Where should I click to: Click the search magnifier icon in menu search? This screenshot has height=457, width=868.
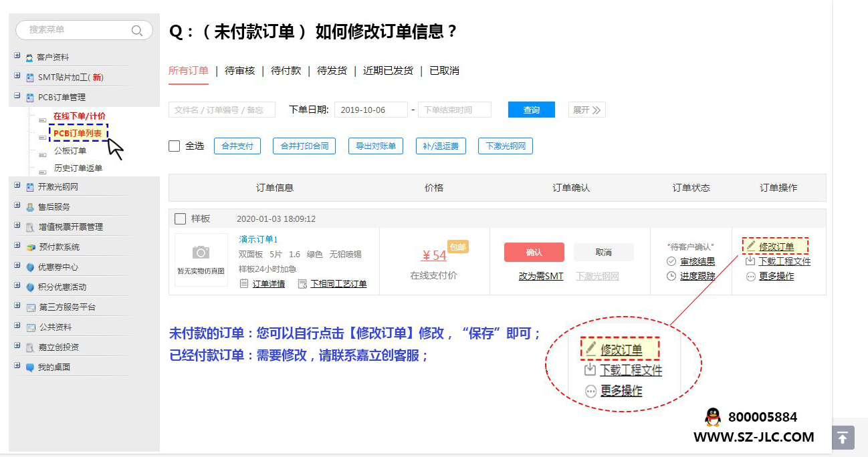pos(137,30)
